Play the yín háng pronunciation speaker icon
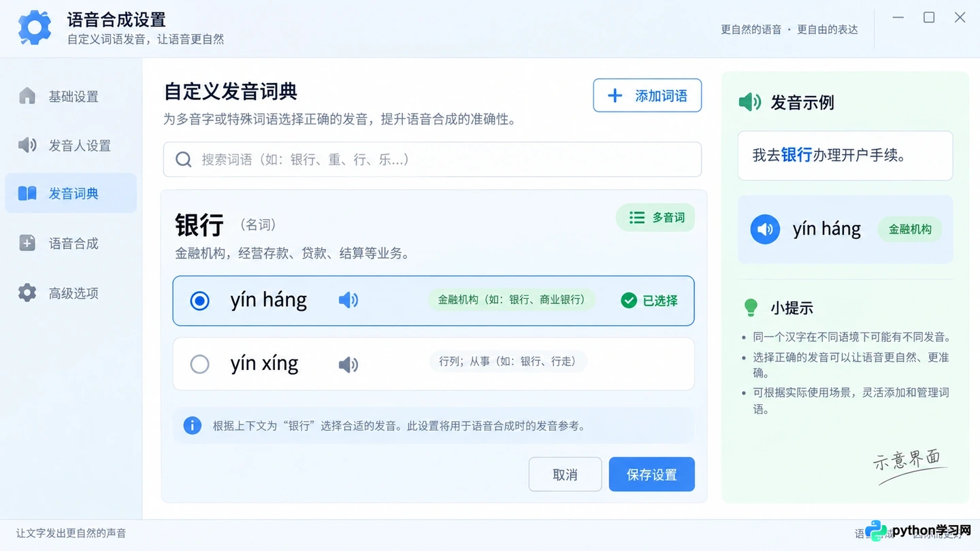This screenshot has height=551, width=980. 348,300
